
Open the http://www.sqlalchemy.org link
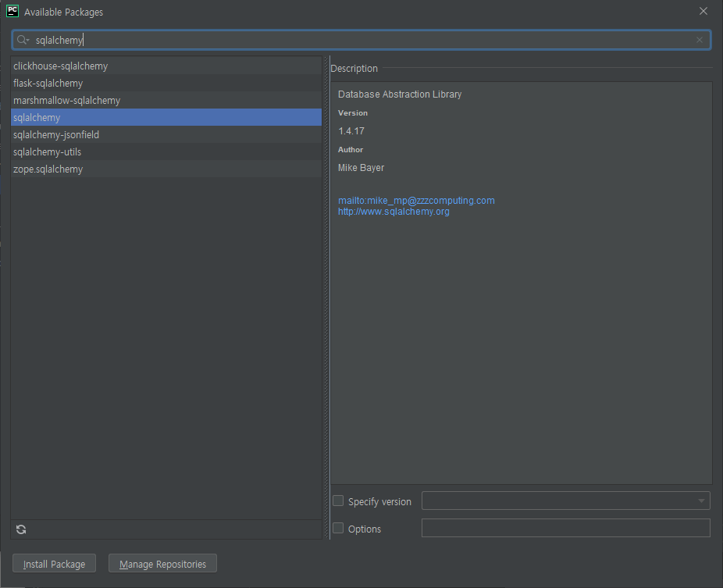click(x=394, y=212)
